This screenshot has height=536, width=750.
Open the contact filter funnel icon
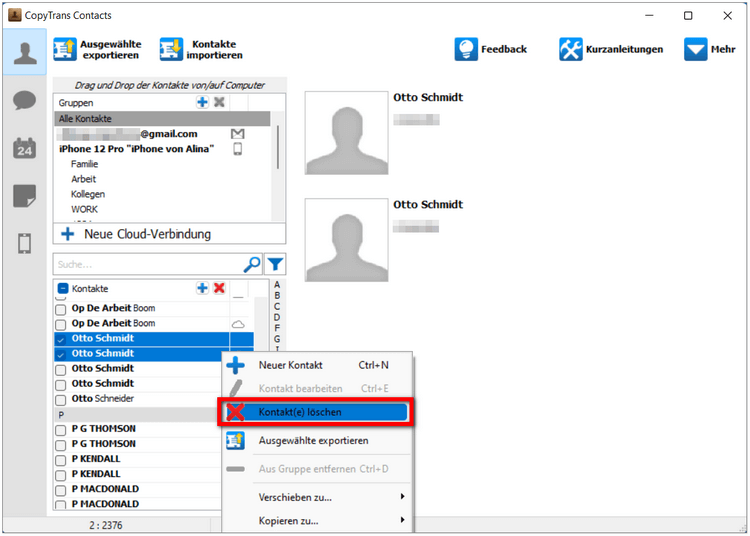coord(276,264)
